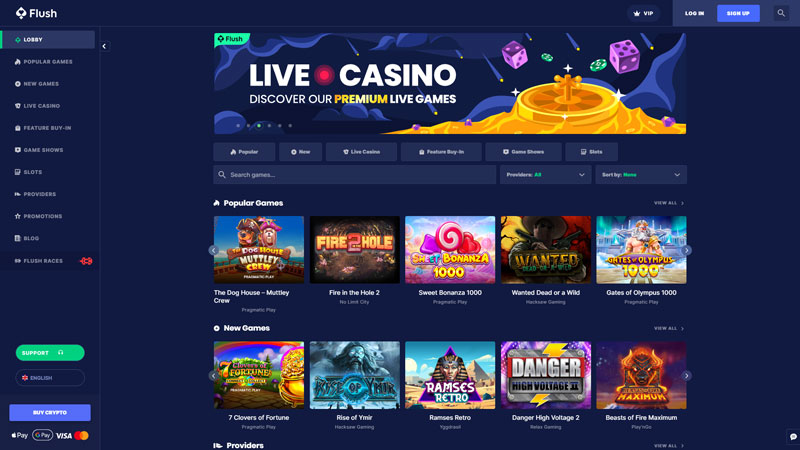Click the VIP crown button
The height and width of the screenshot is (450, 800).
click(x=643, y=13)
